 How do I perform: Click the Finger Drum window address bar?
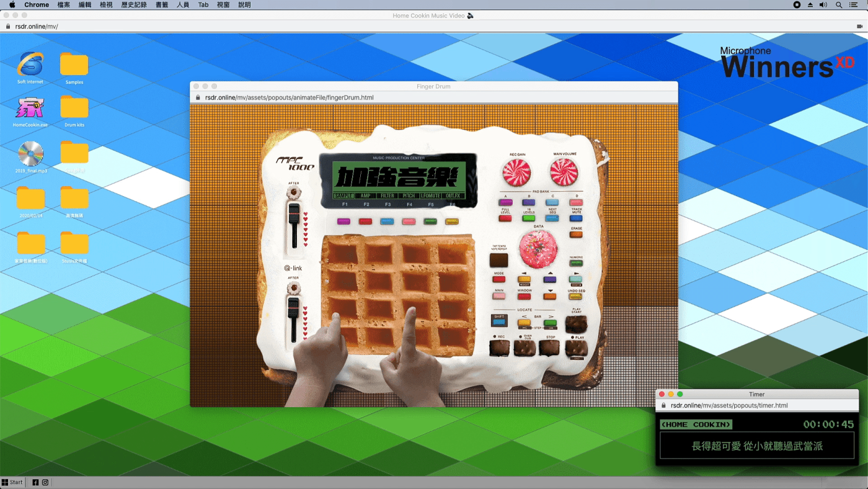(x=434, y=97)
